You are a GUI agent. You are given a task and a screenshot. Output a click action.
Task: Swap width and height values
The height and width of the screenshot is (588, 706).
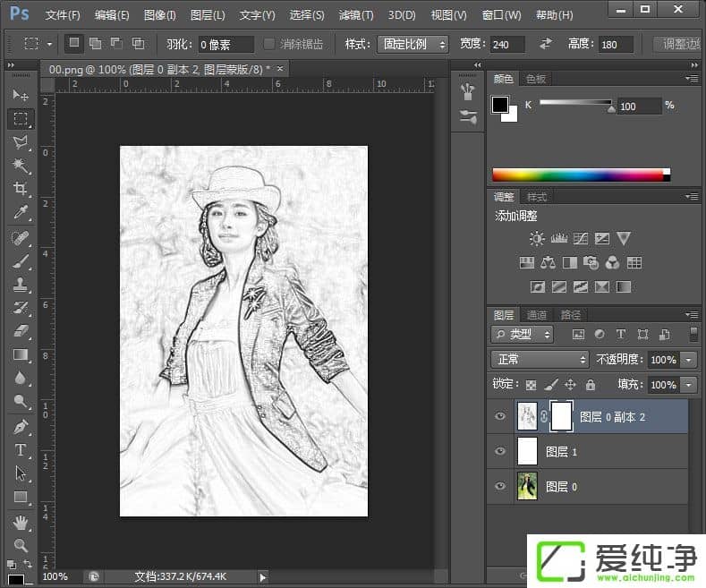click(545, 44)
